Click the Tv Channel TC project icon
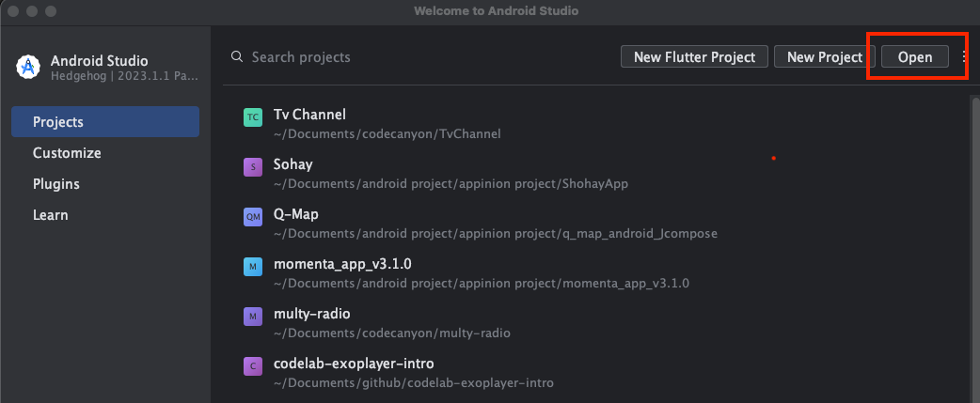This screenshot has width=980, height=403. (252, 117)
